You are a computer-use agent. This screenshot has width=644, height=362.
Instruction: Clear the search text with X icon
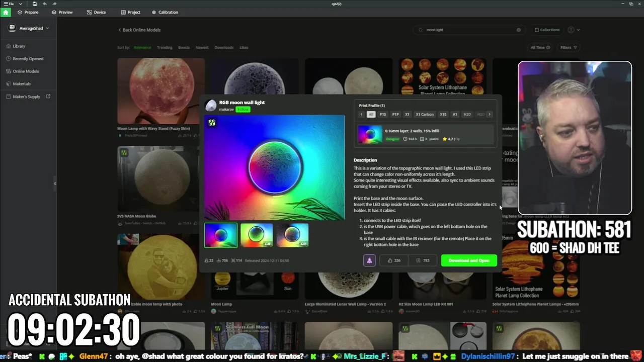(x=519, y=30)
